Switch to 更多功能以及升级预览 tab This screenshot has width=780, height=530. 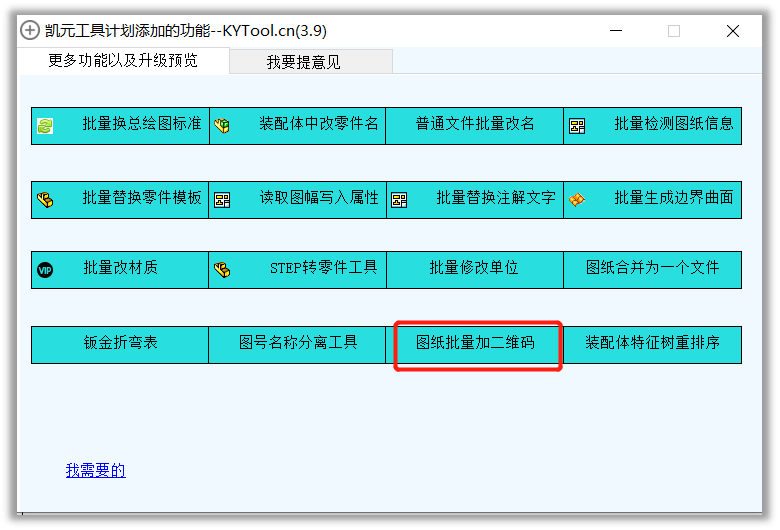click(x=123, y=61)
